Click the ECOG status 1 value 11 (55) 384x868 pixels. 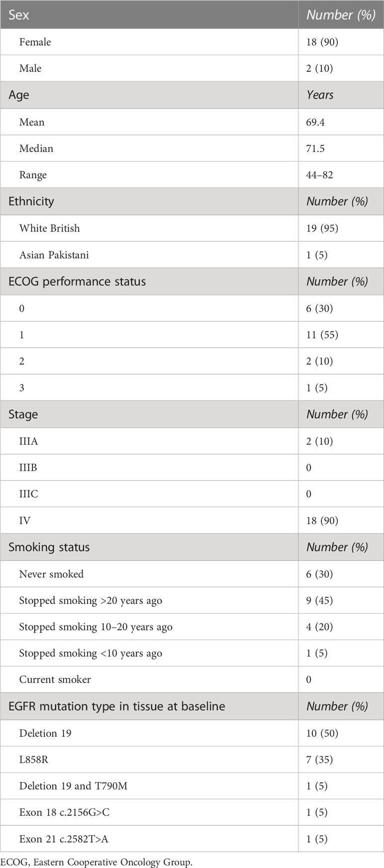(x=322, y=335)
